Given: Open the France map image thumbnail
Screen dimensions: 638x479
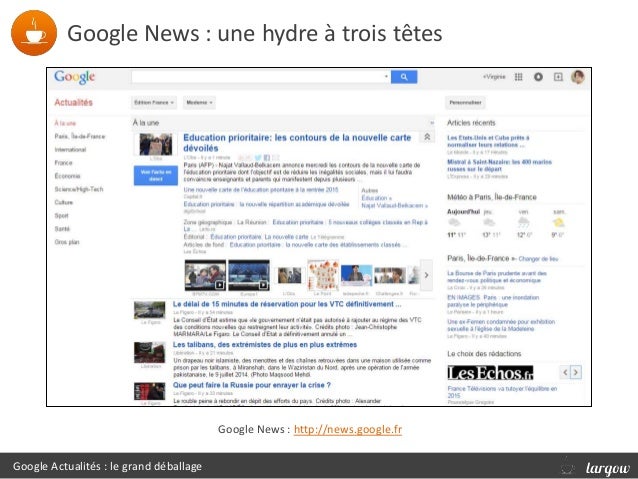Looking at the screenshot, I should pyautogui.click(x=323, y=275).
